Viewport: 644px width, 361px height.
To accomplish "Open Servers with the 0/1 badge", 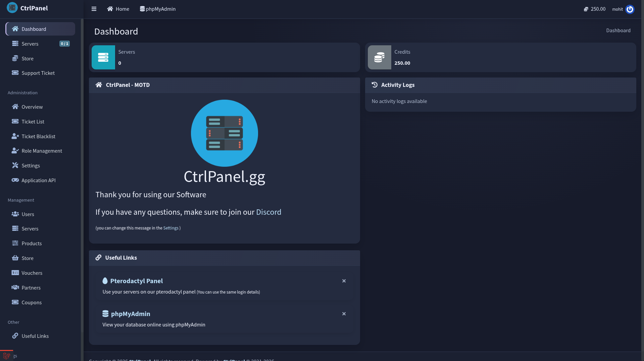I will pyautogui.click(x=40, y=44).
